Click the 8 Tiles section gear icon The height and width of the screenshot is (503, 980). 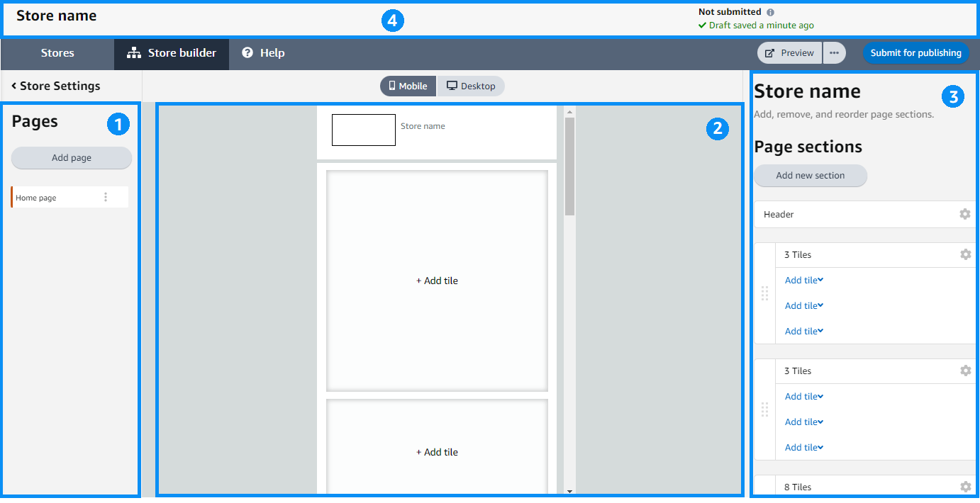coord(964,487)
